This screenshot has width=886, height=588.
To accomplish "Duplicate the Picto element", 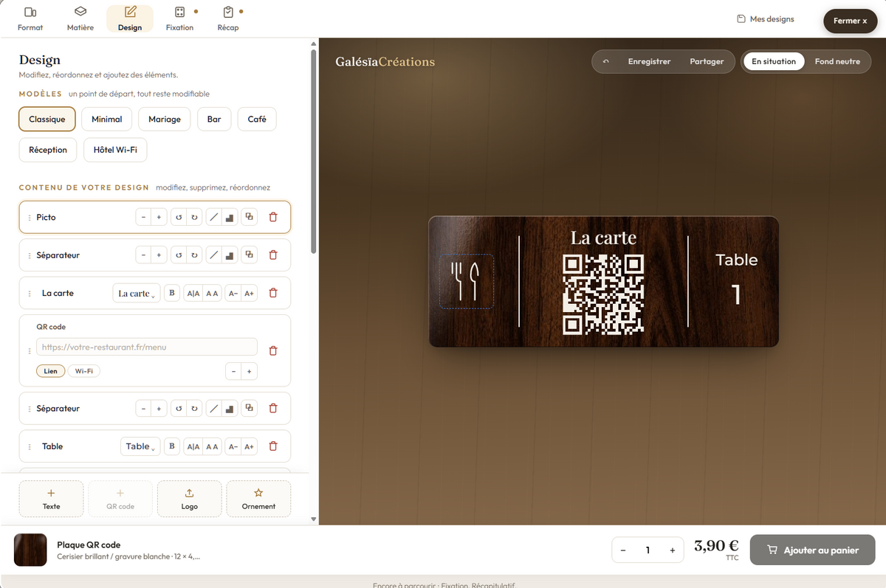I will (250, 217).
